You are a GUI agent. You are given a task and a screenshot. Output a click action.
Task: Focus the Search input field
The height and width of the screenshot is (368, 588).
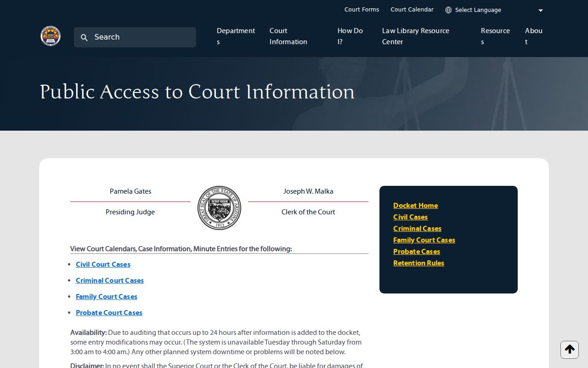135,37
